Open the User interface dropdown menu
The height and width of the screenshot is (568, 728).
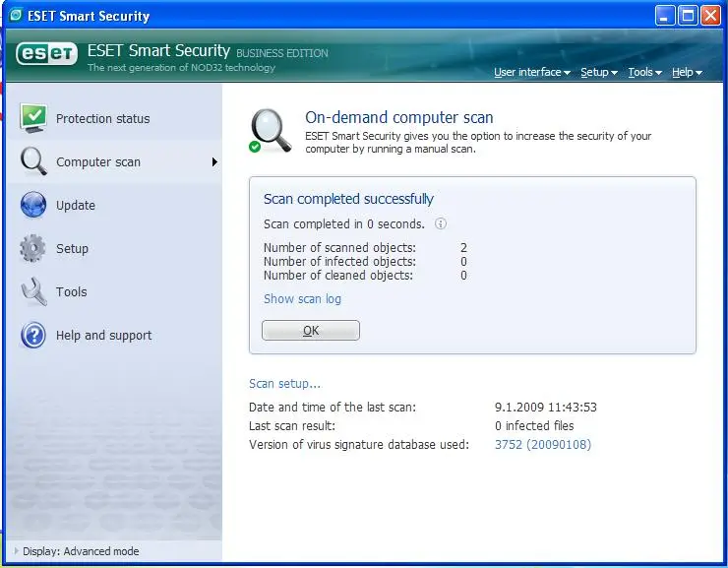click(532, 72)
